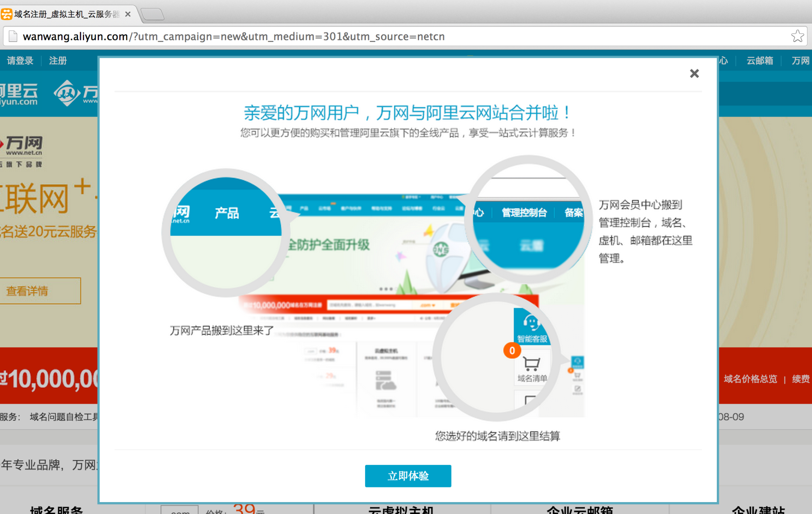Click the 企业建站 section heading
Viewport: 812px width, 514px height.
coord(758,510)
